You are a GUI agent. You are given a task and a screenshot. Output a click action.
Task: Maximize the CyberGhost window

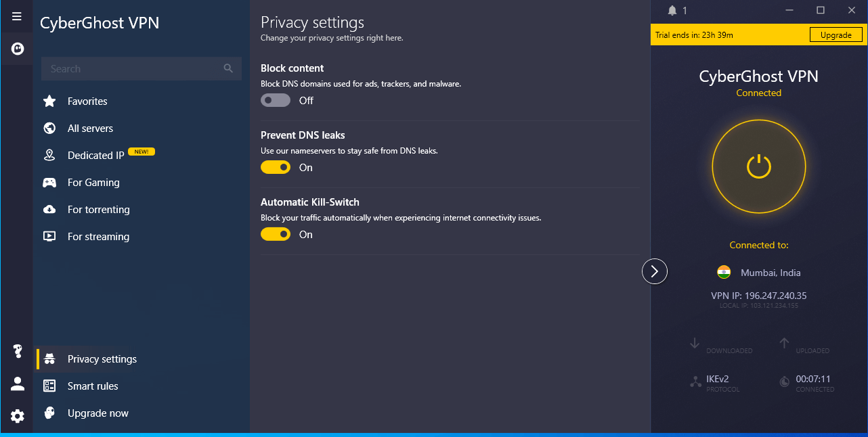coord(821,10)
